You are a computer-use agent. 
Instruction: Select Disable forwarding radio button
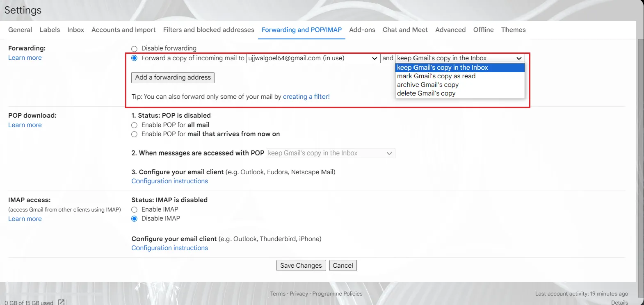click(134, 49)
